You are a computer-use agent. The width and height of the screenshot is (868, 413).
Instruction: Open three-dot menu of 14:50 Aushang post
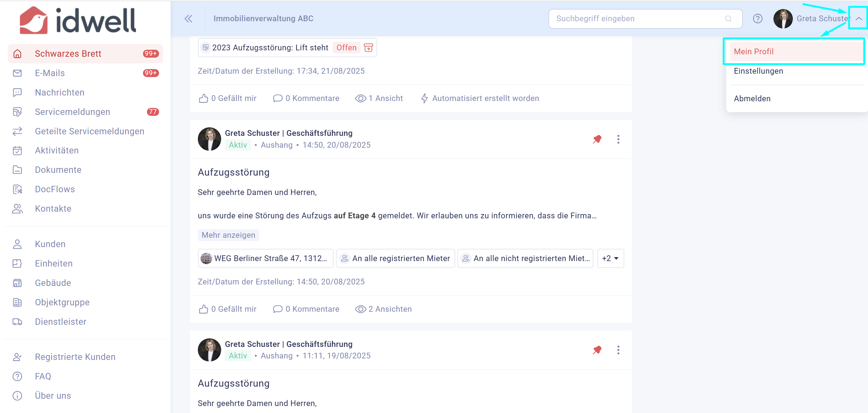coord(618,139)
